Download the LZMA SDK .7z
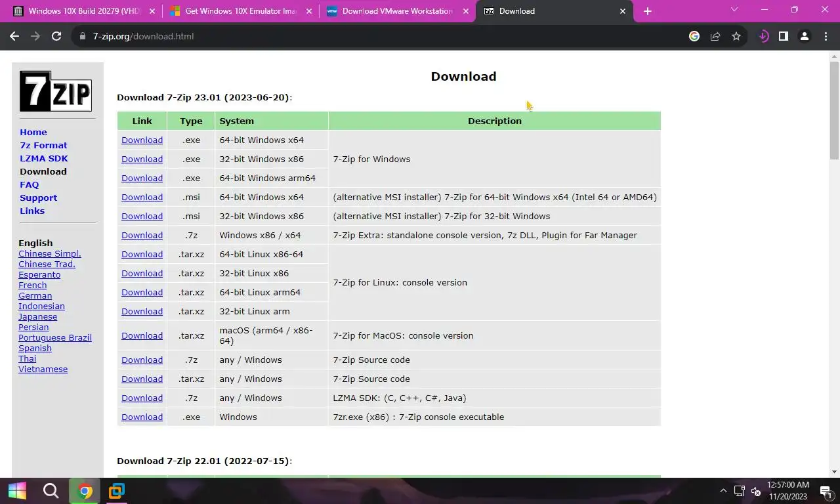Viewport: 840px width, 504px height. coord(142,398)
